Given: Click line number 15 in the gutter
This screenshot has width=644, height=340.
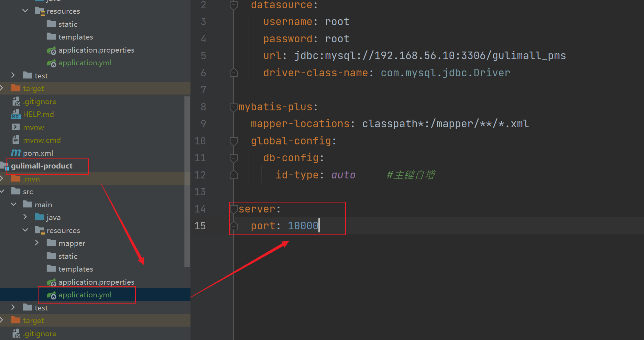Looking at the screenshot, I should 200,226.
